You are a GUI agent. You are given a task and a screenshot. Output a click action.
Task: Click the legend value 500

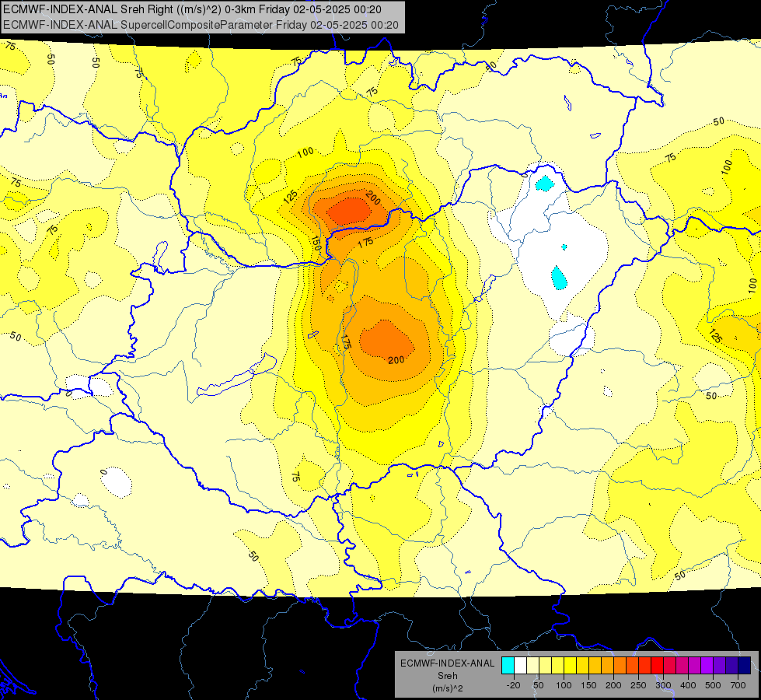713,685
